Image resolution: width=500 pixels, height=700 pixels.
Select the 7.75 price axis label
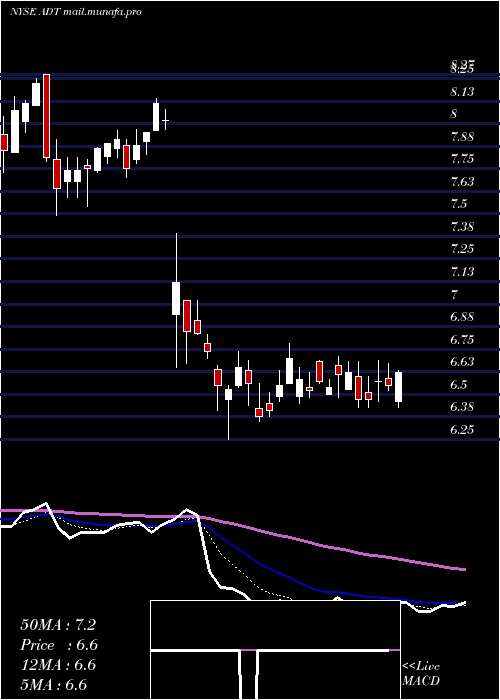pos(462,159)
